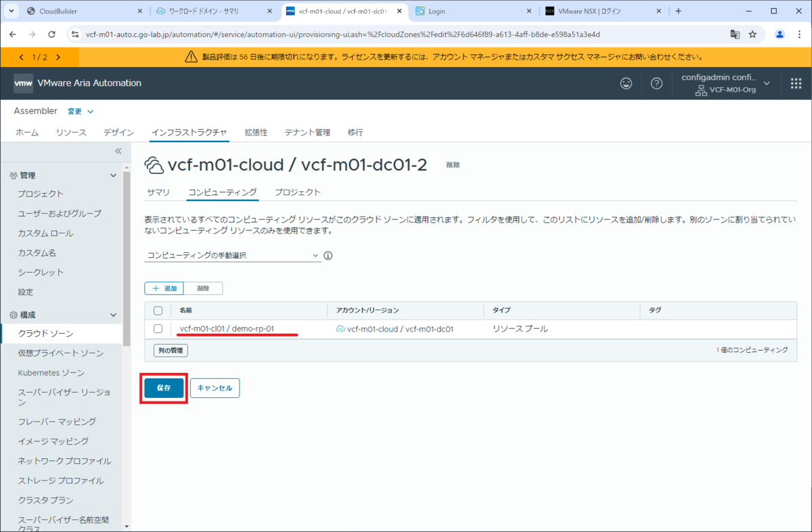Open イメージ マッピング in the sidebar

click(53, 441)
